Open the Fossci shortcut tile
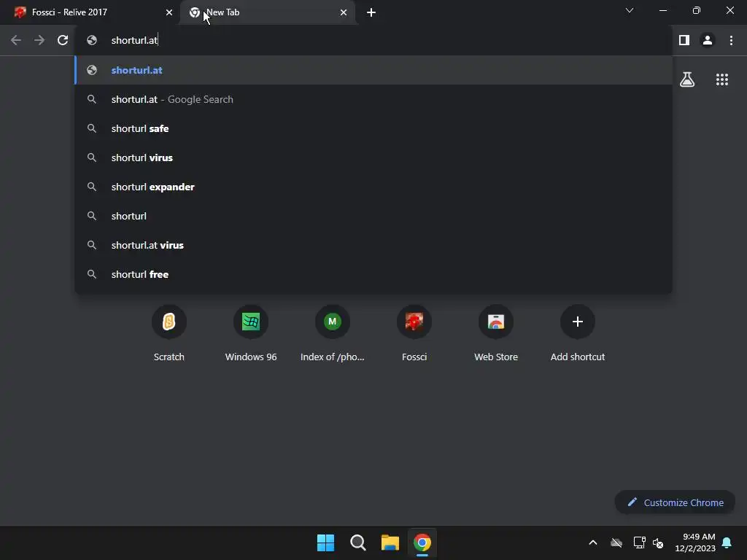Viewport: 747px width, 560px height. (414, 334)
